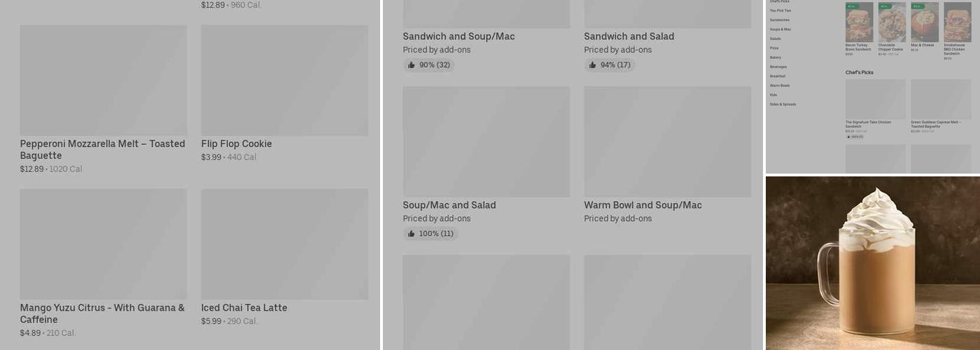
Task: Click the Mac & Cheese featured thumbnail
Action: pyautogui.click(x=924, y=22)
